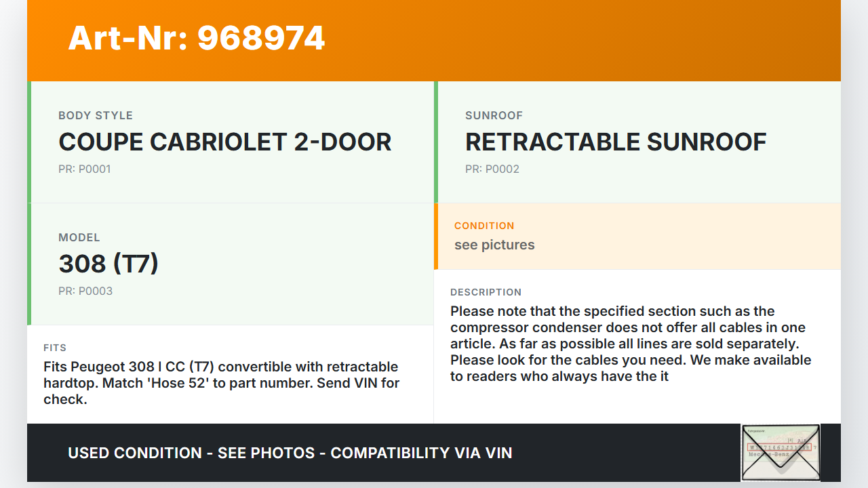Screen dimensions: 868x488
Task: Click the PR: P0002 code
Action: 492,169
